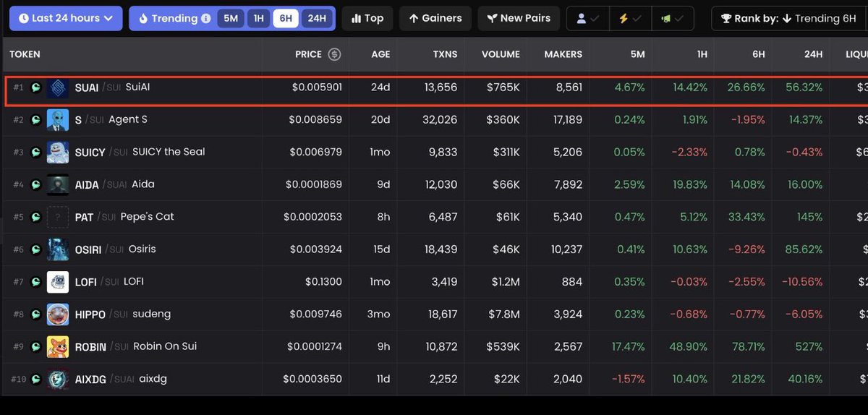Click chain icon in SUAI row
The width and height of the screenshot is (868, 415).
[x=36, y=87]
